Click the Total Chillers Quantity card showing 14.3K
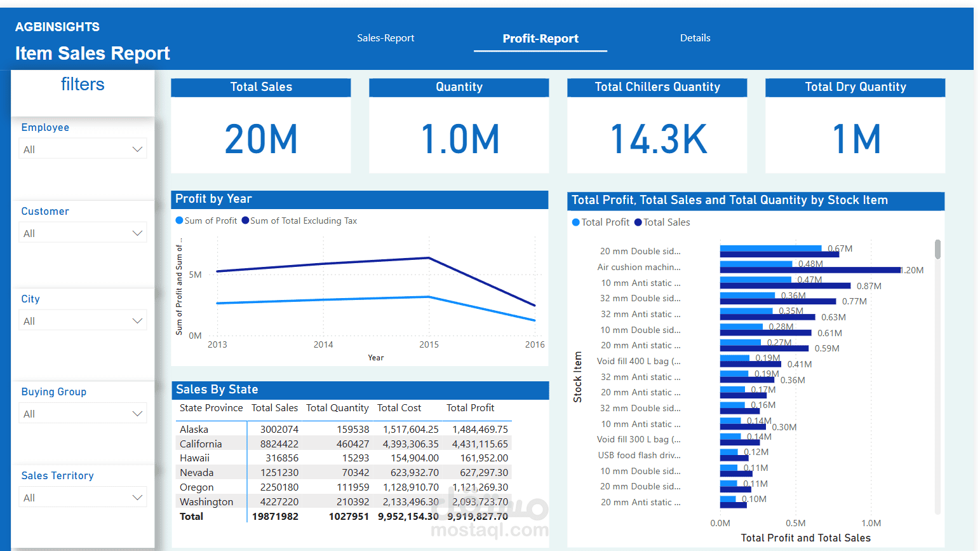The width and height of the screenshot is (980, 551). [657, 126]
